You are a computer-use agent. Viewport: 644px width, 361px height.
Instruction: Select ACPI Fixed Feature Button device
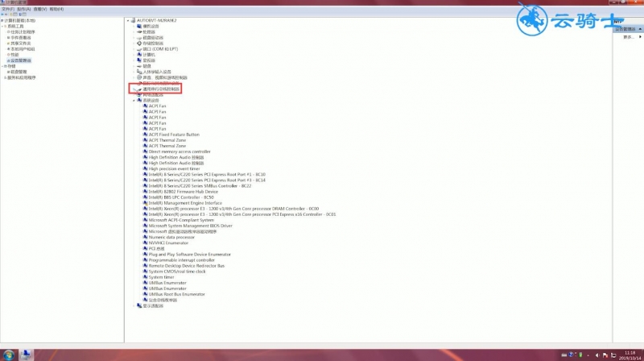coord(174,135)
